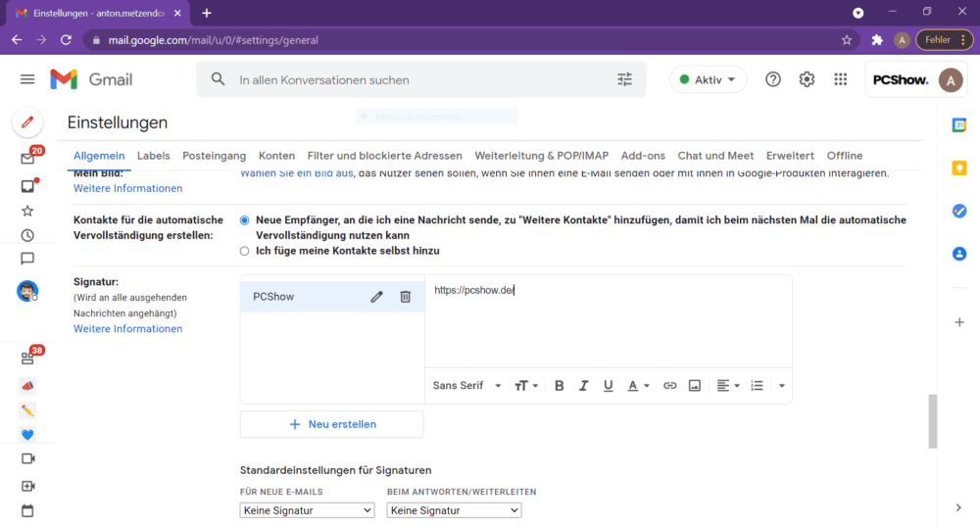The height and width of the screenshot is (528, 980).
Task: Select 'Neue Empfänger...' auto-complete radio option
Action: click(244, 220)
